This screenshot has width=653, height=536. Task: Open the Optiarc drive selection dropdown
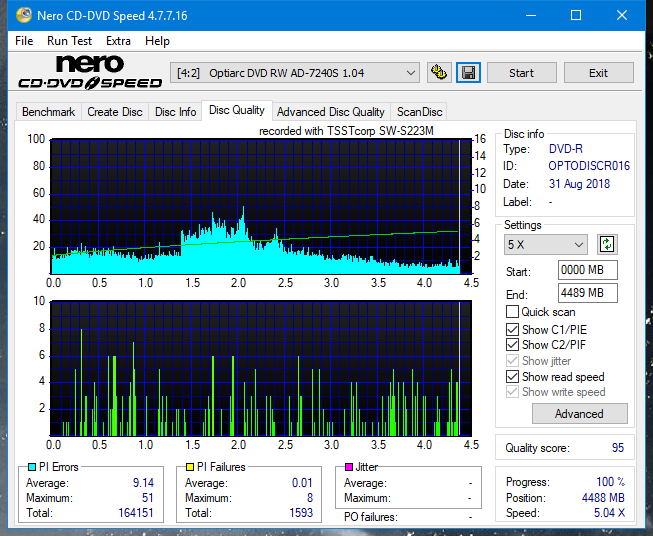(x=295, y=73)
